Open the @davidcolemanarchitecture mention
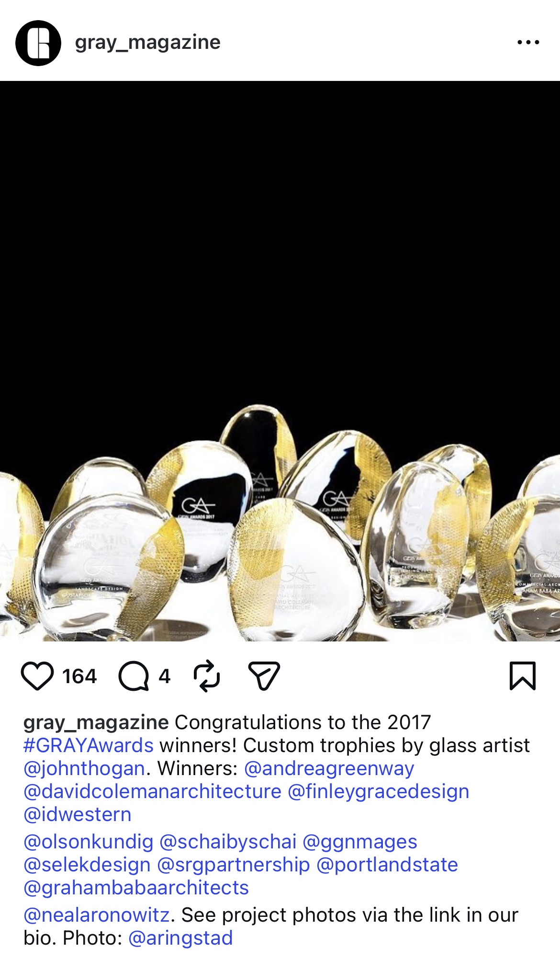 tap(153, 791)
